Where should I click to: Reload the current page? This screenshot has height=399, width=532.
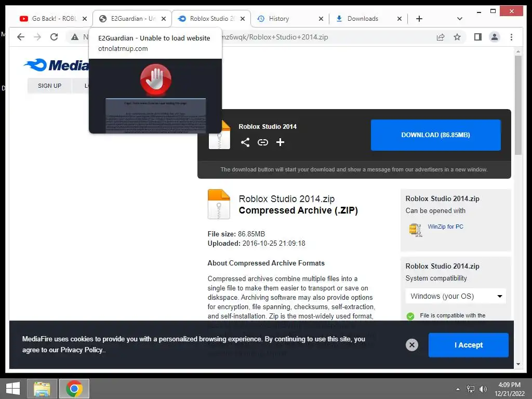pyautogui.click(x=54, y=37)
